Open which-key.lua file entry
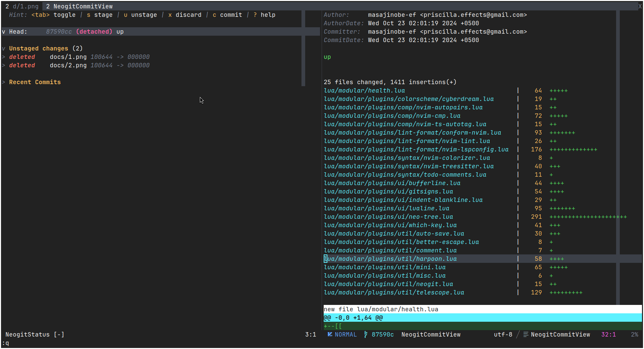644x349 pixels. tap(390, 225)
